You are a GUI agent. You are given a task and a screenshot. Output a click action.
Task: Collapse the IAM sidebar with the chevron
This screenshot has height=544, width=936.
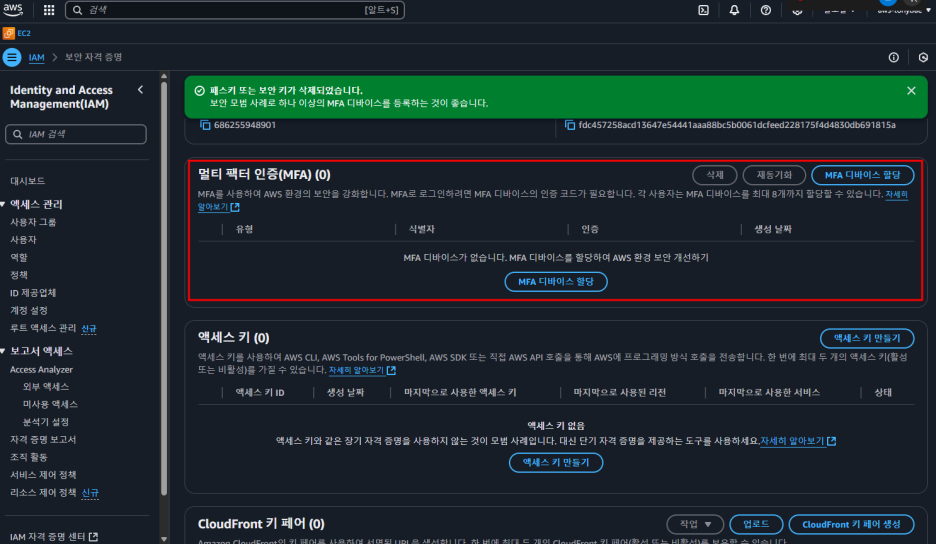[x=140, y=90]
